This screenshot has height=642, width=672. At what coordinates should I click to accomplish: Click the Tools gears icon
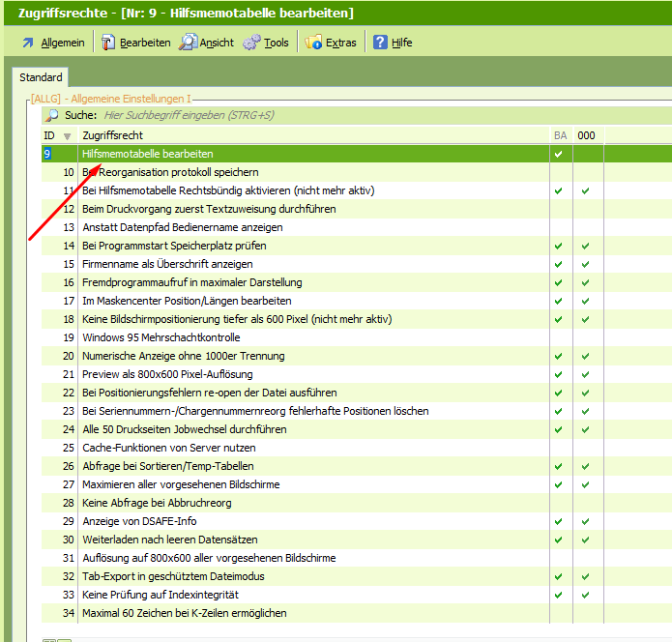tap(251, 43)
